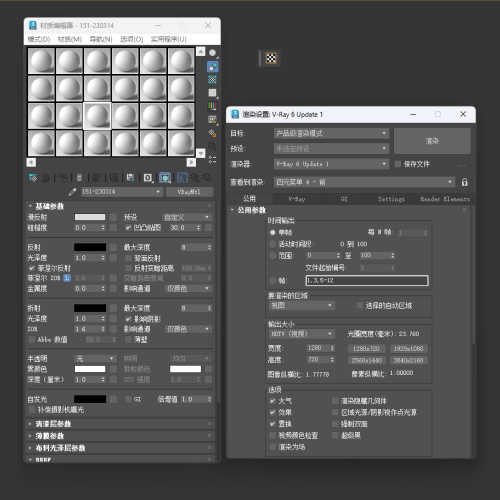Click the Make Unique icon
The height and width of the screenshot is (500, 500).
pyautogui.click(x=114, y=178)
